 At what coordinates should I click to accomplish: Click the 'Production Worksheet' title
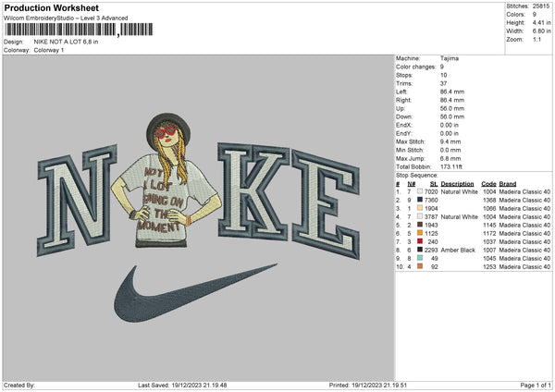pos(52,7)
